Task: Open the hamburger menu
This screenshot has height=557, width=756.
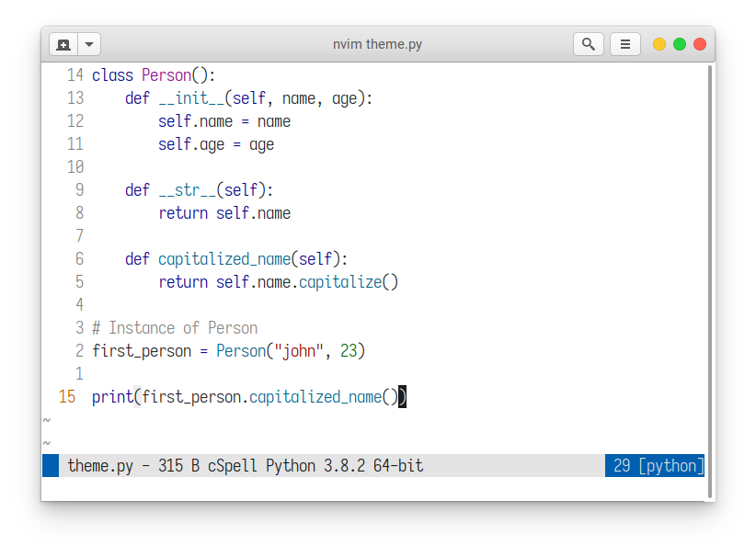Action: click(624, 44)
